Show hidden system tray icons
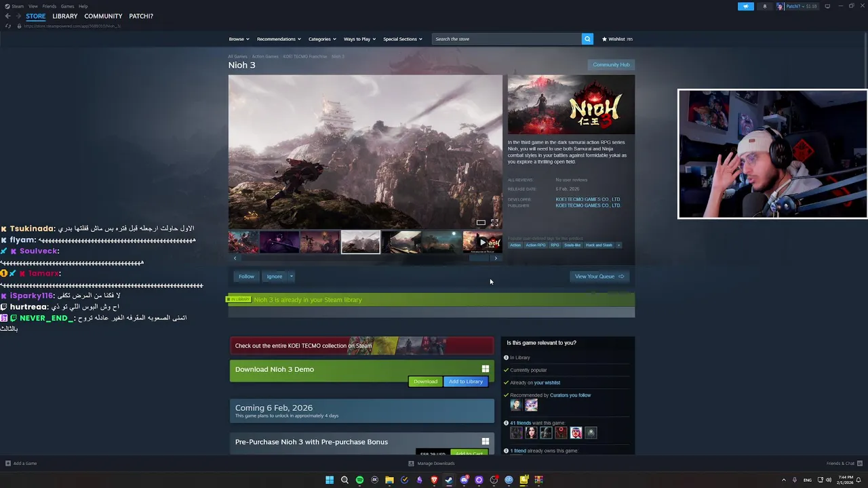The width and height of the screenshot is (868, 488). (784, 480)
